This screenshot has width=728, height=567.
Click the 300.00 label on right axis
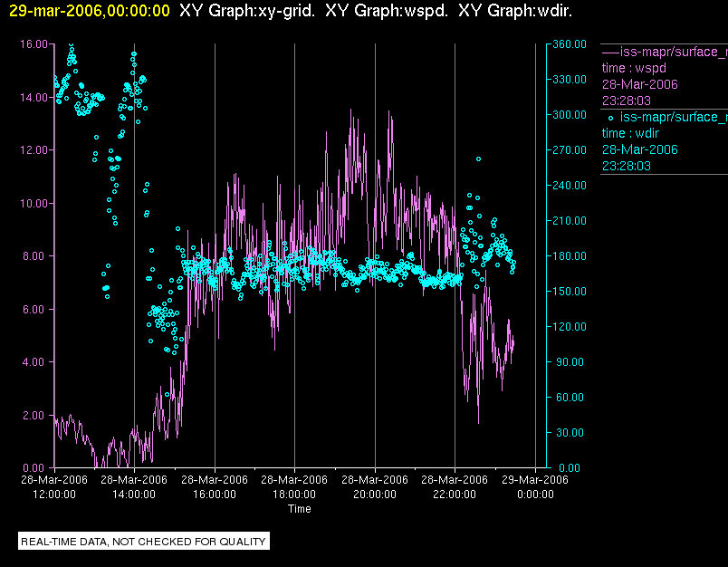coord(570,115)
